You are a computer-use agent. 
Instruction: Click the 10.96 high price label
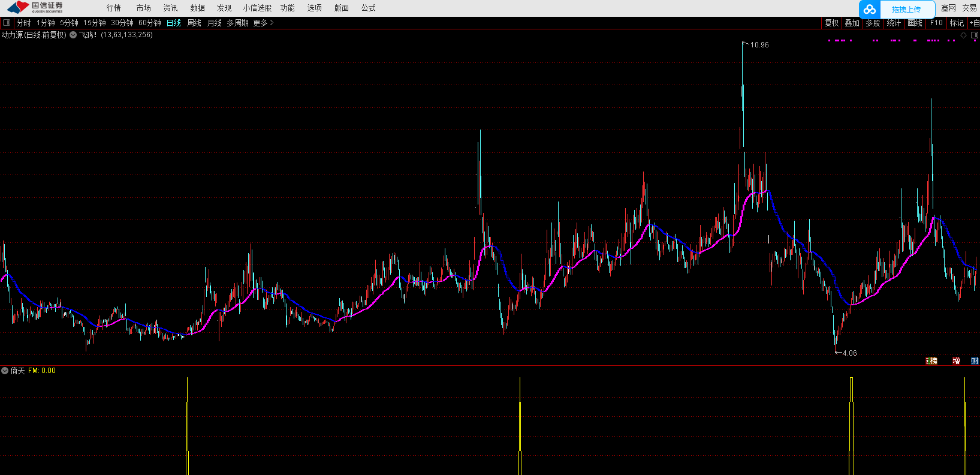pyautogui.click(x=759, y=45)
